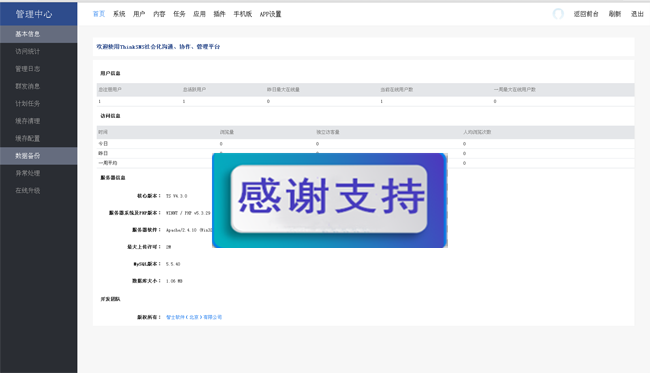
Task: Click the 管理中心 header logo
Action: click(34, 14)
